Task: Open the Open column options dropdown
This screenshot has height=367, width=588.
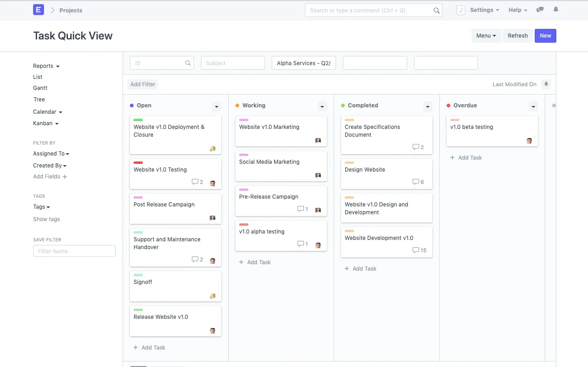Action: (217, 106)
